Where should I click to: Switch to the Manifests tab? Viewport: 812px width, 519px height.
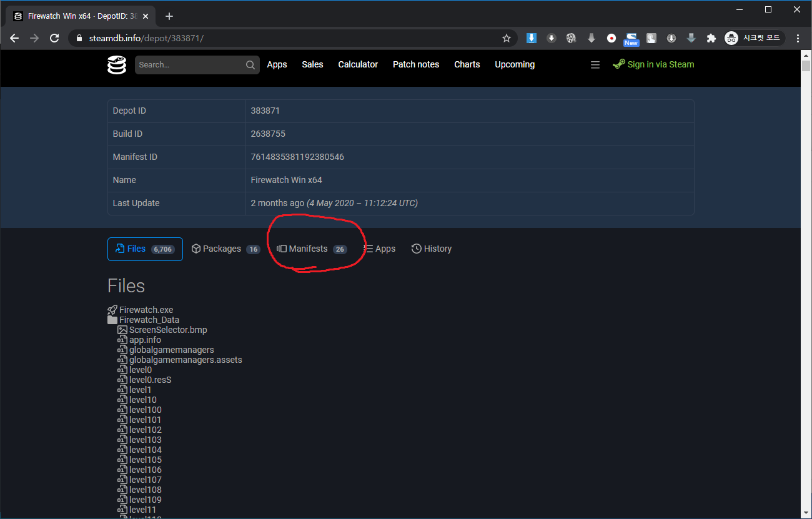pyautogui.click(x=312, y=249)
